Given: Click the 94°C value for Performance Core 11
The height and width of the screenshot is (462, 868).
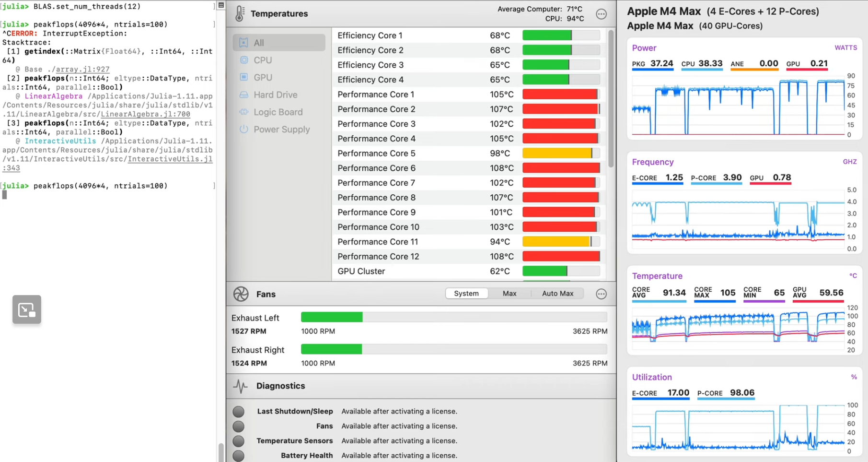Looking at the screenshot, I should [500, 242].
